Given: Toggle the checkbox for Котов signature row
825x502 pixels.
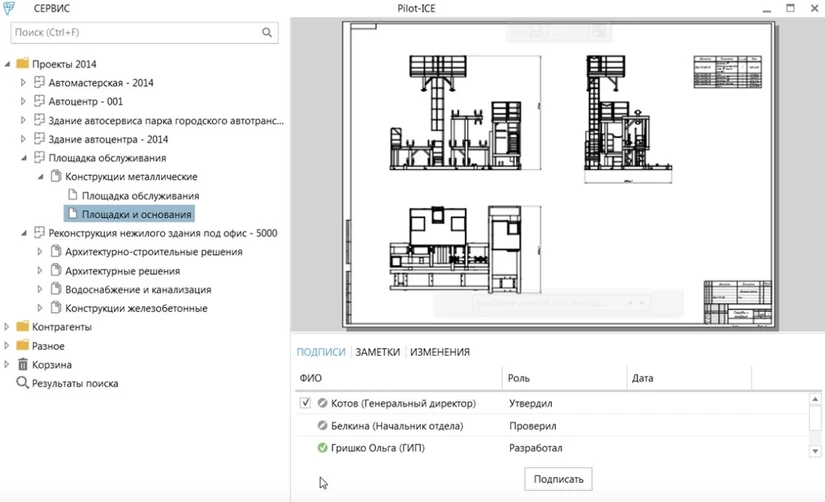Looking at the screenshot, I should tap(306, 403).
